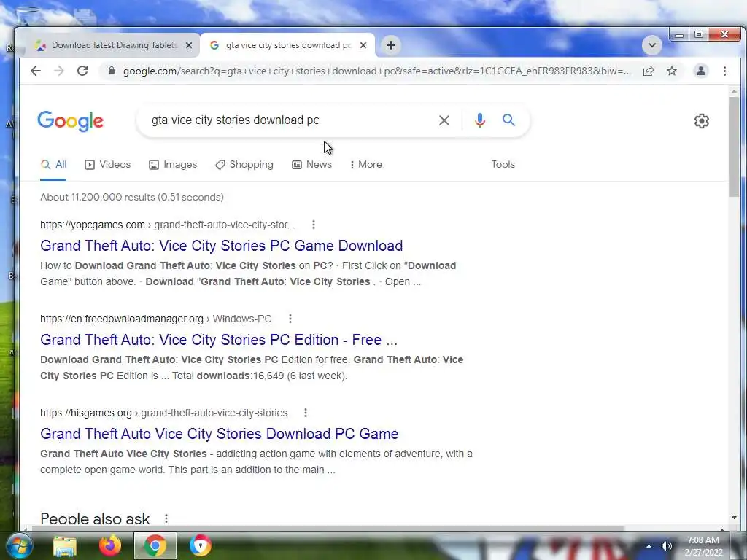Open the taskbar app next to Chrome
This screenshot has width=747, height=560.
[200, 545]
